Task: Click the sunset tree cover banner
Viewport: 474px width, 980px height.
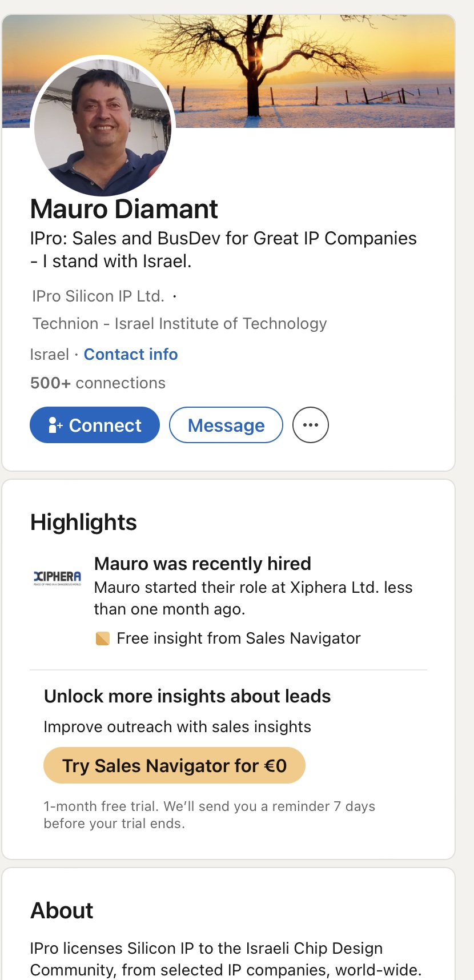Action: pyautogui.click(x=320, y=69)
